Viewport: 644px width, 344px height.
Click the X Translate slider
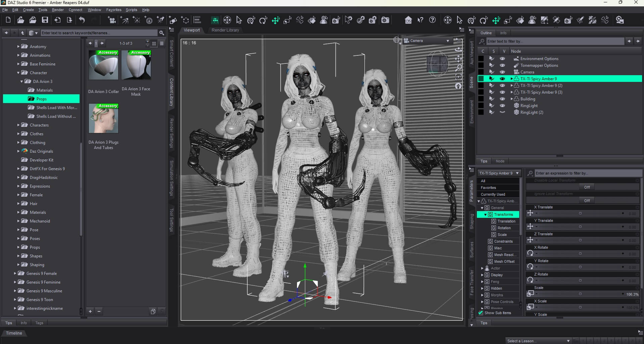click(580, 213)
